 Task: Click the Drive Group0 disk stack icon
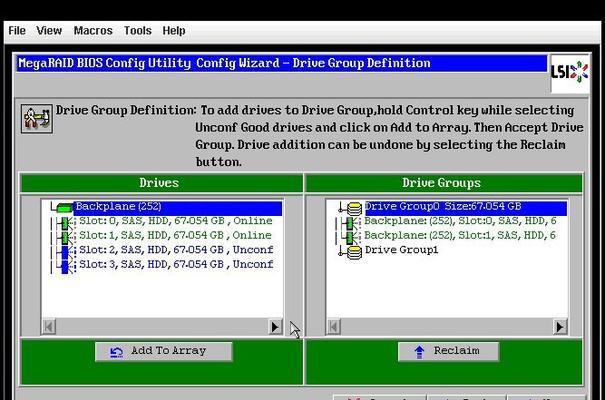point(354,209)
